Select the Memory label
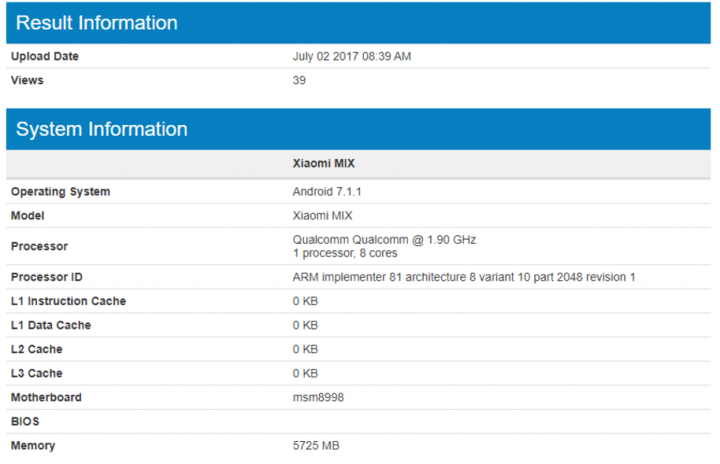Viewport: 720px width, 464px height. pyautogui.click(x=33, y=446)
